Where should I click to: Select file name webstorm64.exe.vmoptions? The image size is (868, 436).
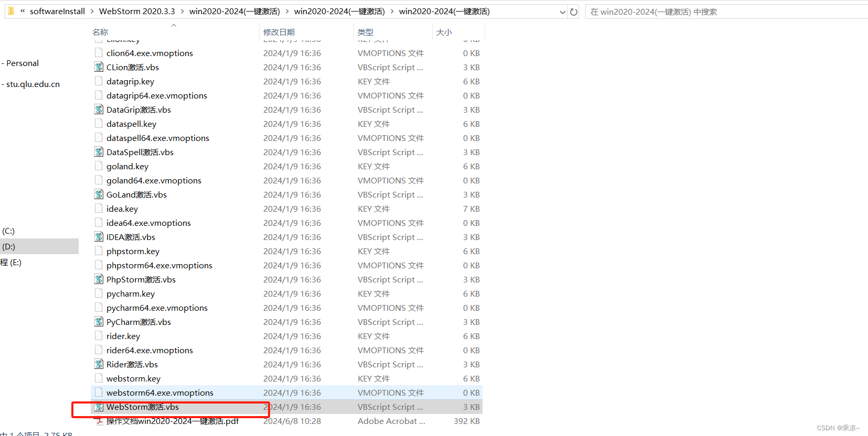160,393
